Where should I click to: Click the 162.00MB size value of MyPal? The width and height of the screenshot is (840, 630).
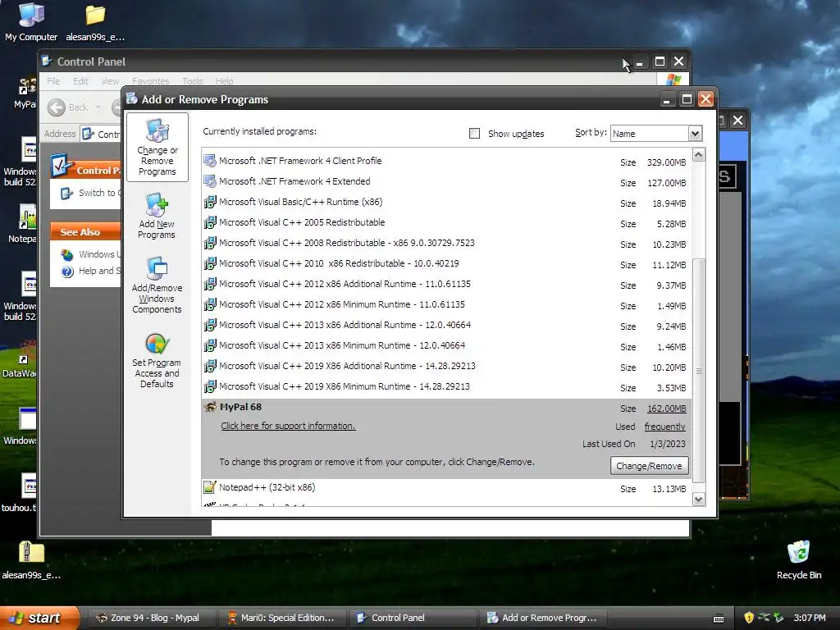point(666,409)
